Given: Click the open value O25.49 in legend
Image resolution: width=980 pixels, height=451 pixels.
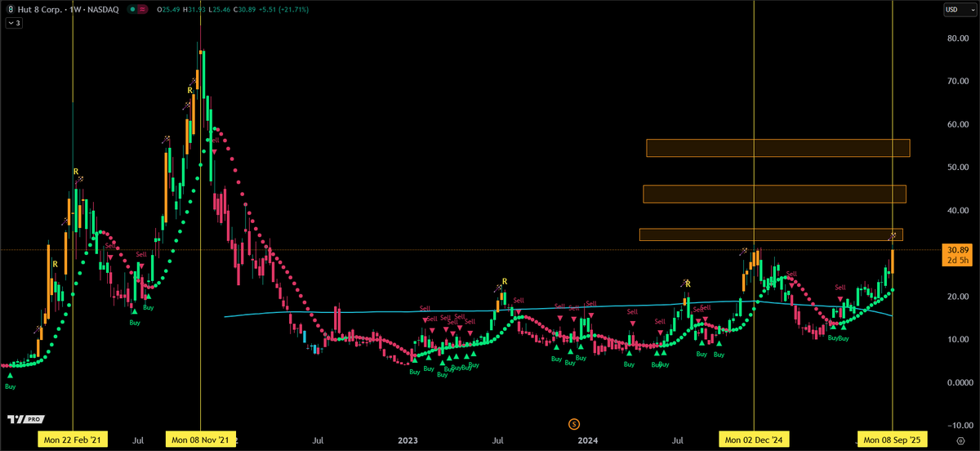Looking at the screenshot, I should (169, 10).
